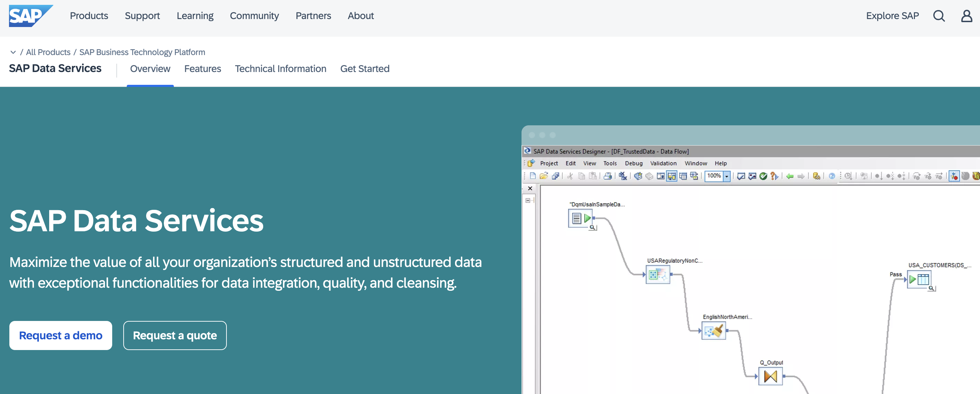Open the Project menu in Designer
Screen dimensions: 980x394
pyautogui.click(x=549, y=163)
